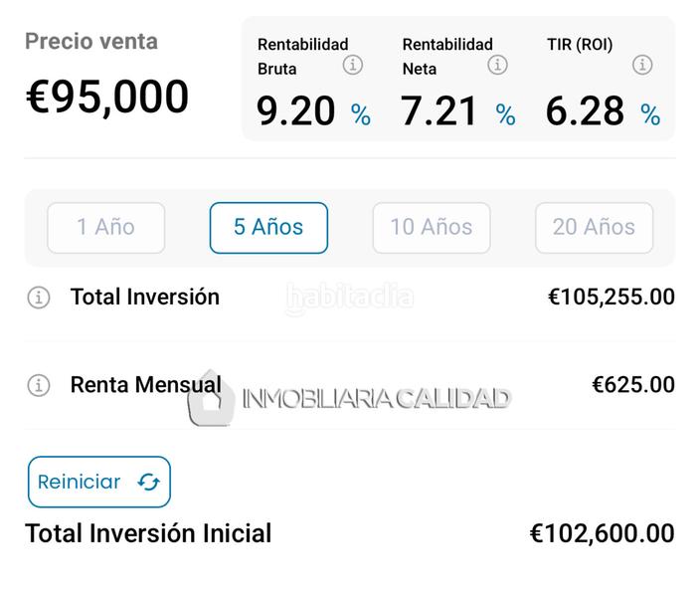Click the Inmobiliaria Calidad house logo
The image size is (700, 597).
click(211, 400)
